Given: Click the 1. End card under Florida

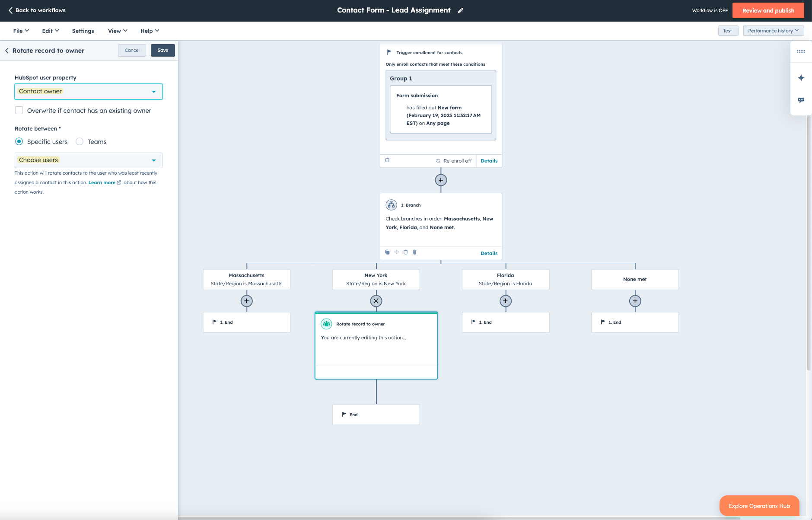Looking at the screenshot, I should tap(506, 322).
